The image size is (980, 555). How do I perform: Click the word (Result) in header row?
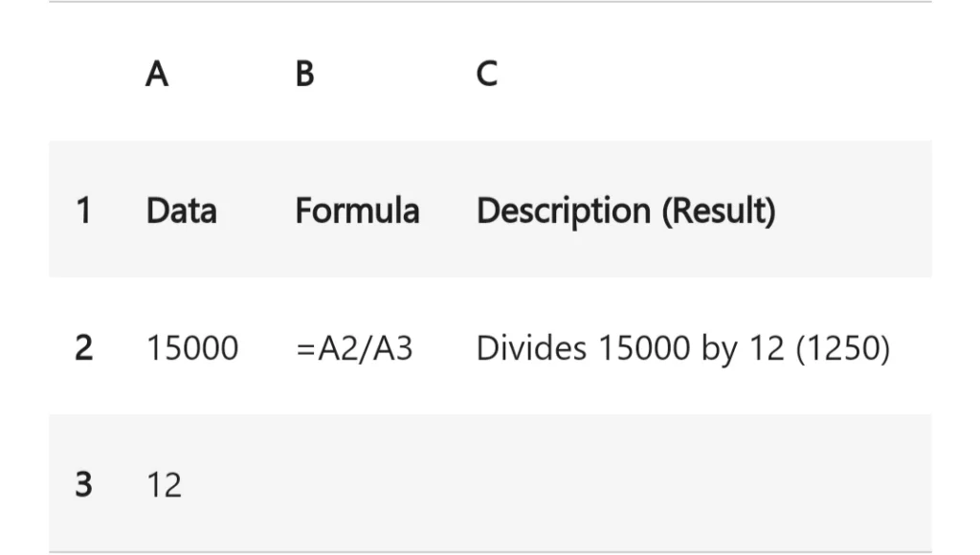point(719,211)
